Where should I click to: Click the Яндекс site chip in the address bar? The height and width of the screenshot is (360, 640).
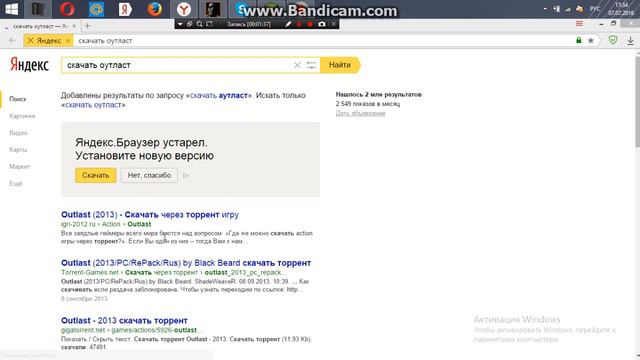49,40
